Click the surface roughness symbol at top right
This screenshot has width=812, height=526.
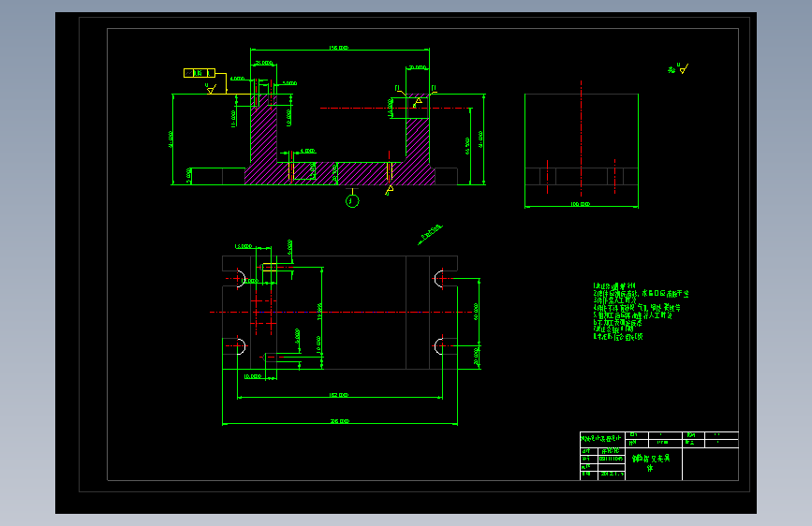pyautogui.click(x=678, y=68)
